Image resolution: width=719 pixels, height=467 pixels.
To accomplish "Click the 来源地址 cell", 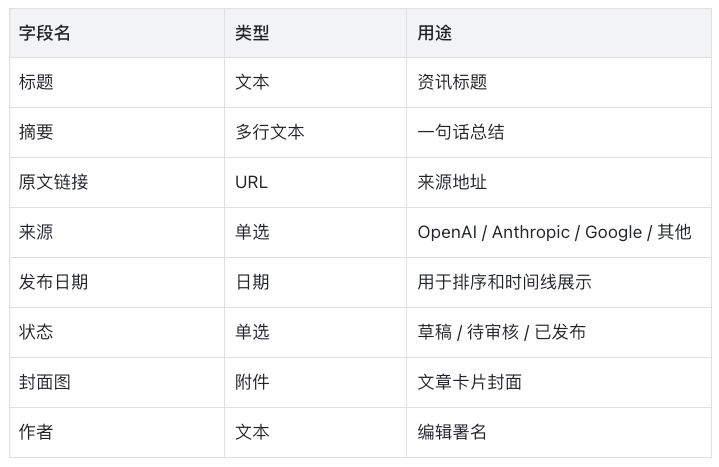I will tap(559, 183).
